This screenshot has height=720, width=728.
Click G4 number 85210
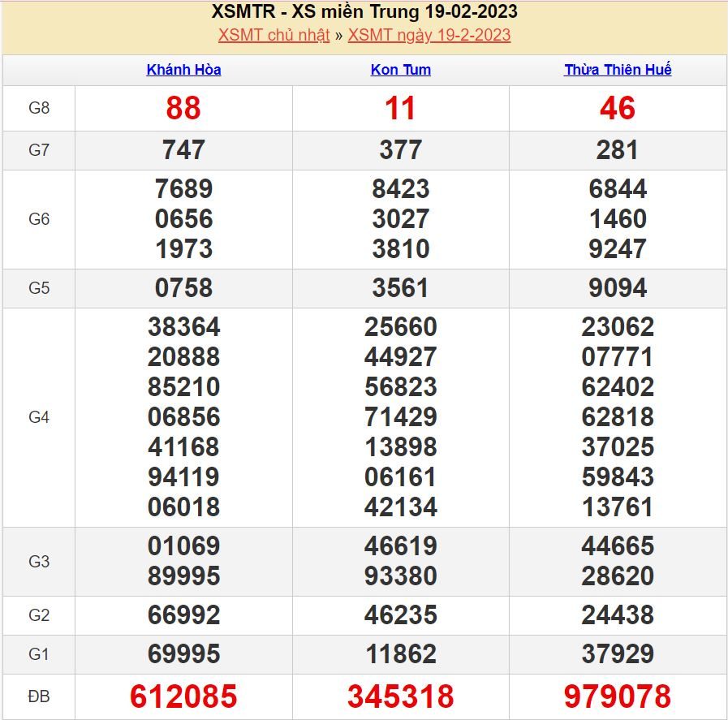184,387
